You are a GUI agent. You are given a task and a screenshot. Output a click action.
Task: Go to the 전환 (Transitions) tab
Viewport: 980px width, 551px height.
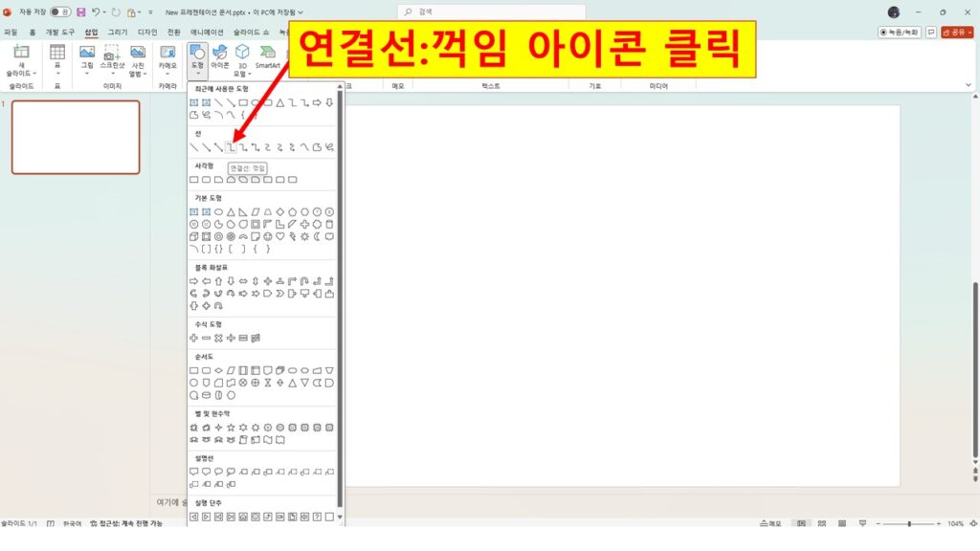point(174,32)
